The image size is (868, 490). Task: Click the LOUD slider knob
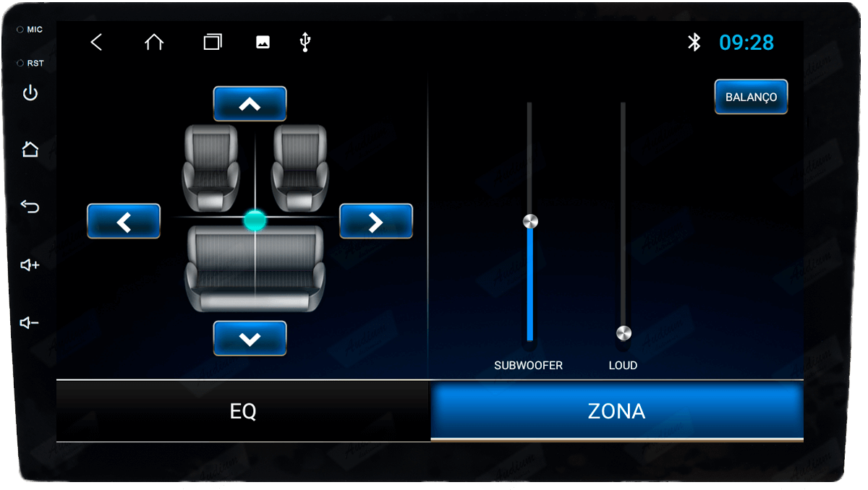pos(624,333)
